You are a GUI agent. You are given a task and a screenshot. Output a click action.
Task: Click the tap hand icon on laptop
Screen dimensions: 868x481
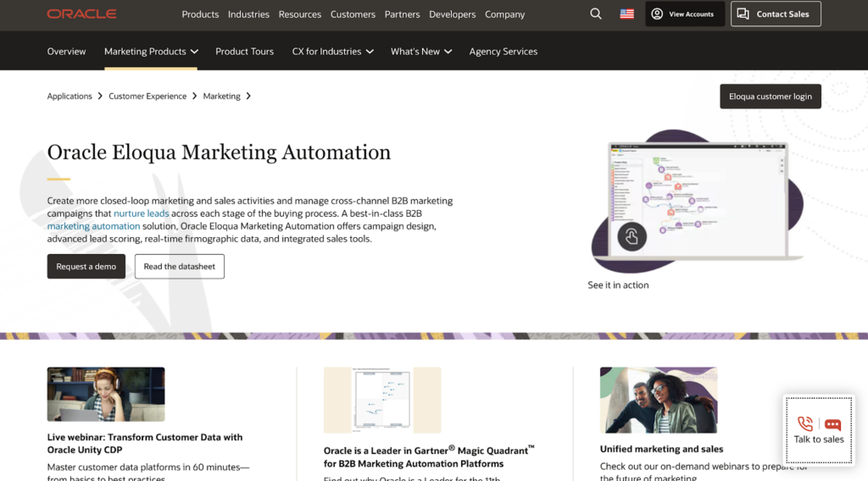click(x=632, y=236)
